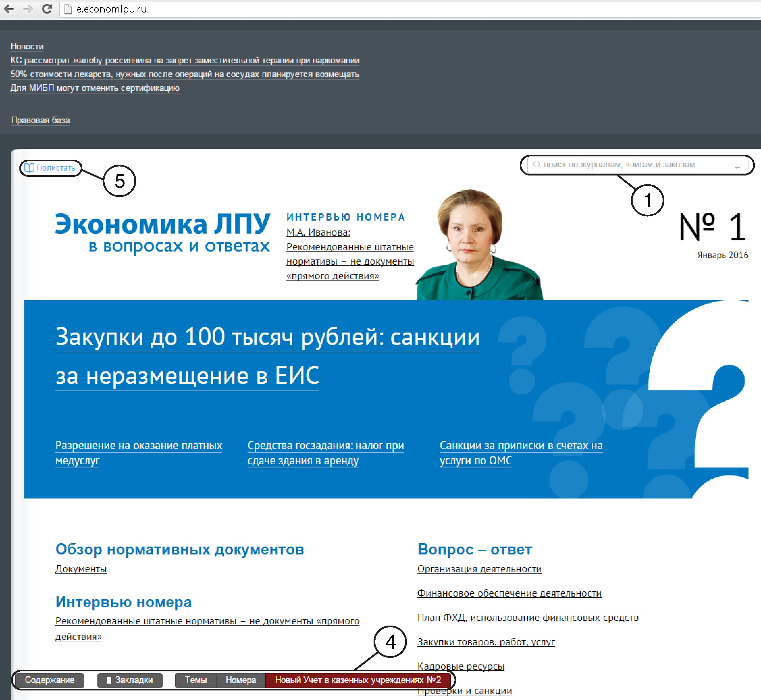Open the Новости link at top
Image resolution: width=761 pixels, height=700 pixels.
tap(27, 46)
